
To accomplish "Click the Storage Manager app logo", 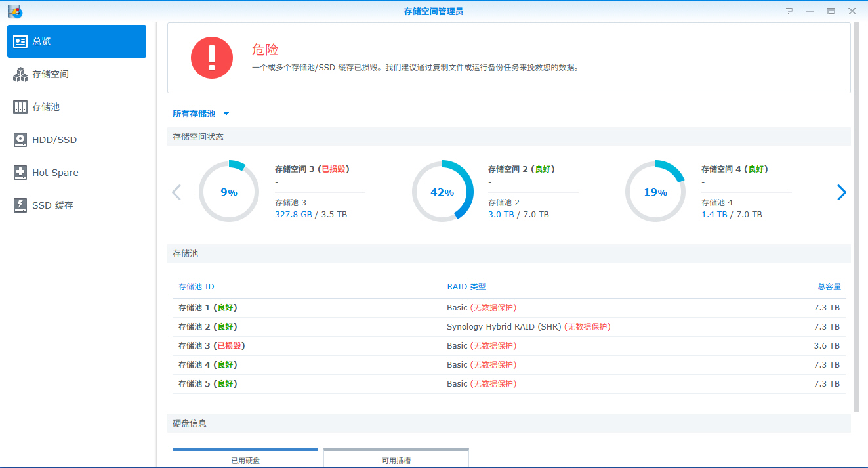I will click(x=14, y=11).
